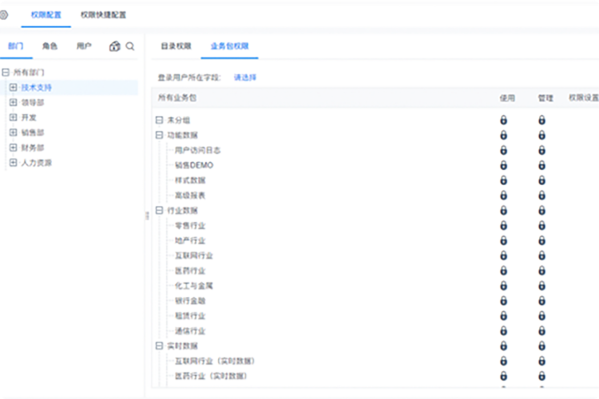Toggle the use lock for 银行金融
Screen dimensions: 599x399
(503, 301)
